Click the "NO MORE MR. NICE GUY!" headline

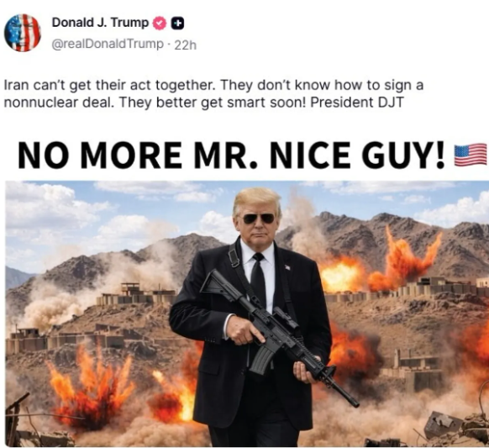click(231, 155)
